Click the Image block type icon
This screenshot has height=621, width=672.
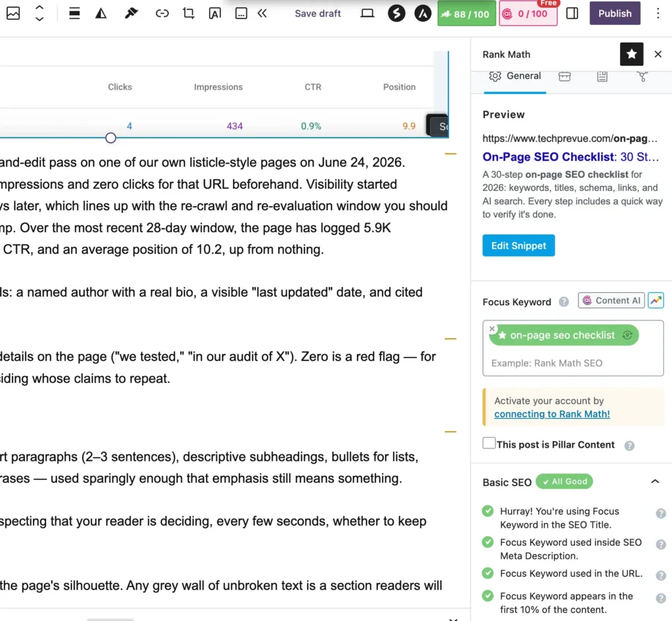pyautogui.click(x=13, y=13)
